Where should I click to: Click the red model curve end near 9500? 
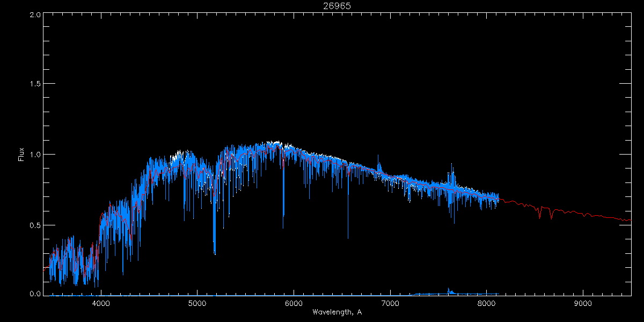tap(630, 220)
